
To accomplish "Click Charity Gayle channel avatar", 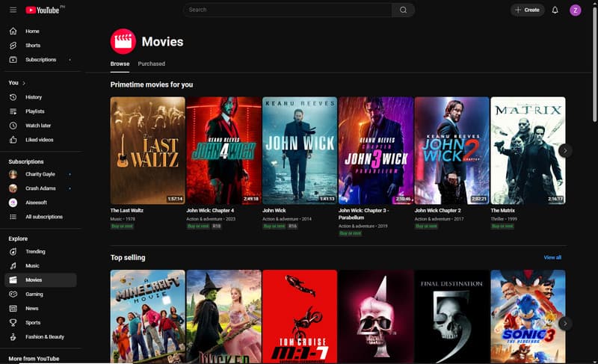I will 13,174.
